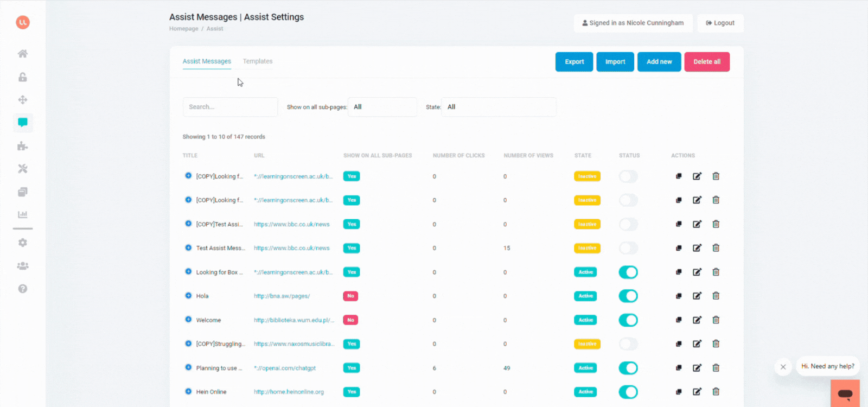Enable the [COPY]Struggling... status toggle

pos(628,344)
